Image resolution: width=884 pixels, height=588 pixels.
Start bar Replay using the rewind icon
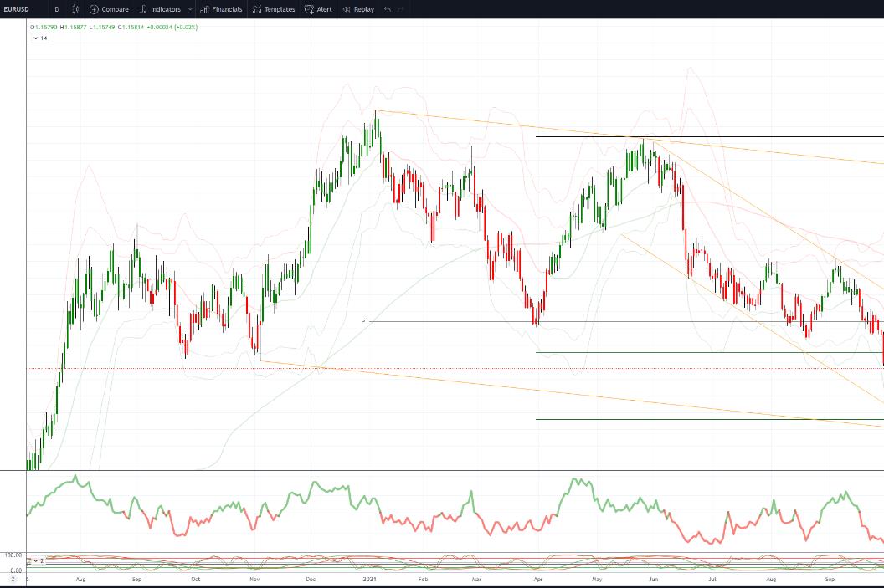coord(347,9)
